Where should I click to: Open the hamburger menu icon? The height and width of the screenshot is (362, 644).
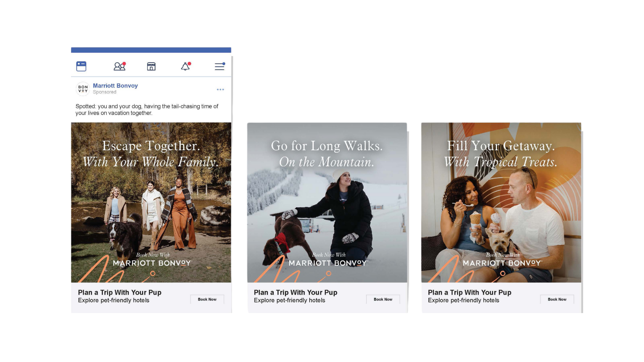pos(220,66)
